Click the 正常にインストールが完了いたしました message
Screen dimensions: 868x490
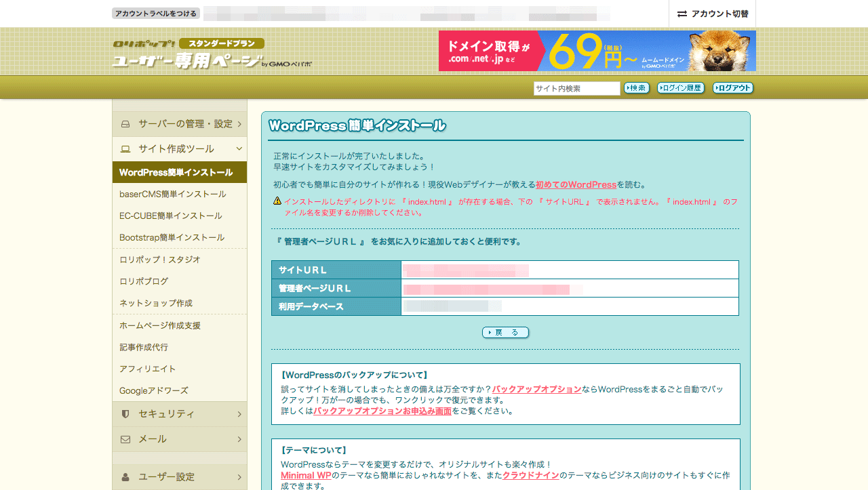(349, 156)
